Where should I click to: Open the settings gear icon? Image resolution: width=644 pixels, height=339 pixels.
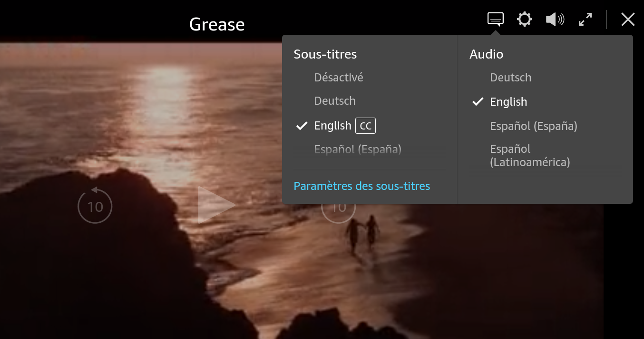tap(525, 20)
